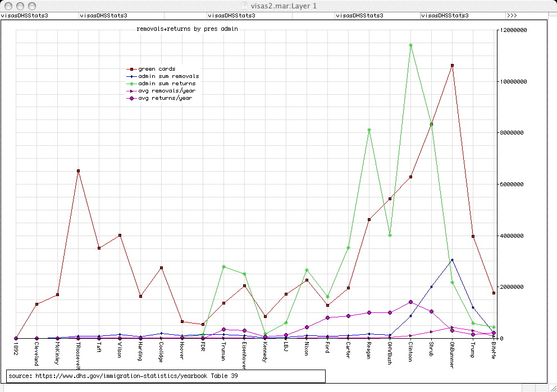Select the rightmost visasDHSStats3 tab before >>>
557x392 pixels.
(x=444, y=16)
